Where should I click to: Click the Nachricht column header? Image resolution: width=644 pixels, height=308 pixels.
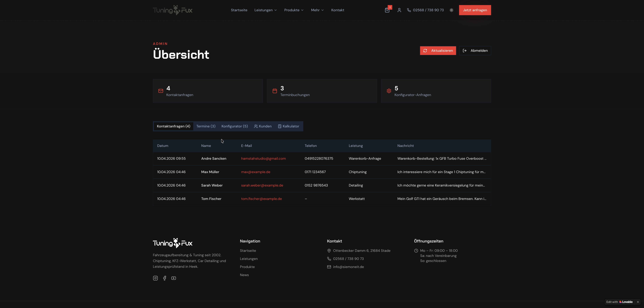405,146
